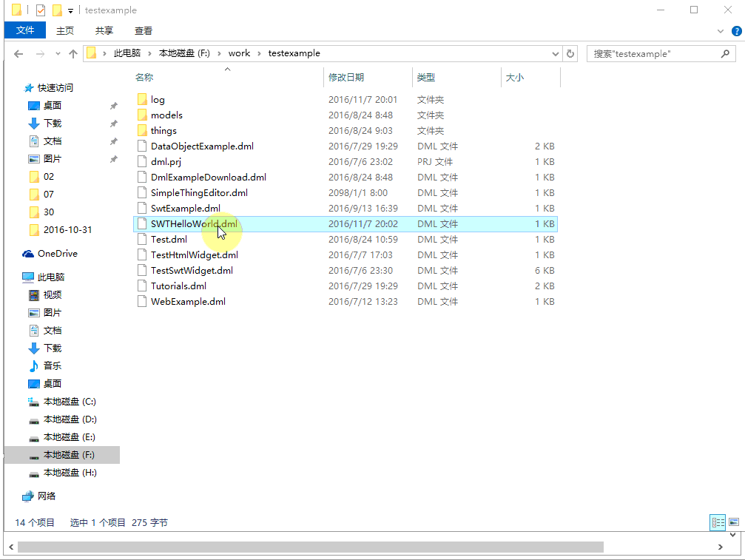Open the quick access toolbar customize dropdown

(x=70, y=10)
